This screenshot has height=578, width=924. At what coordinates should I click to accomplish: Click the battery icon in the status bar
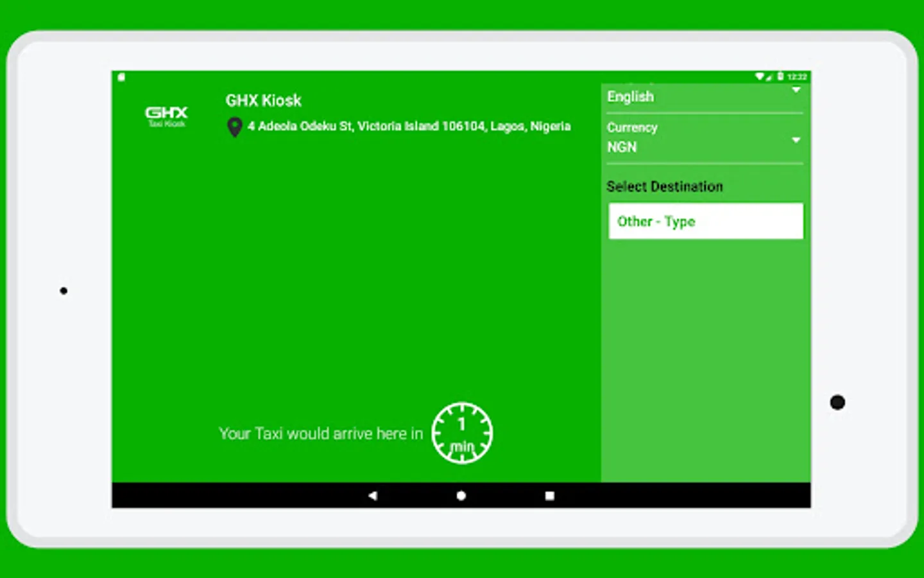pos(780,76)
